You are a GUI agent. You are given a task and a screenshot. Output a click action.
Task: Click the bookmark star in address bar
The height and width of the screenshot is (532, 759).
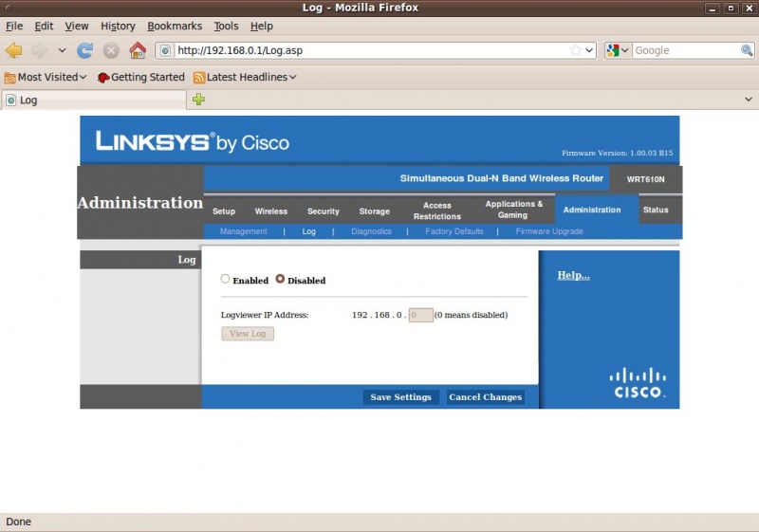click(575, 50)
